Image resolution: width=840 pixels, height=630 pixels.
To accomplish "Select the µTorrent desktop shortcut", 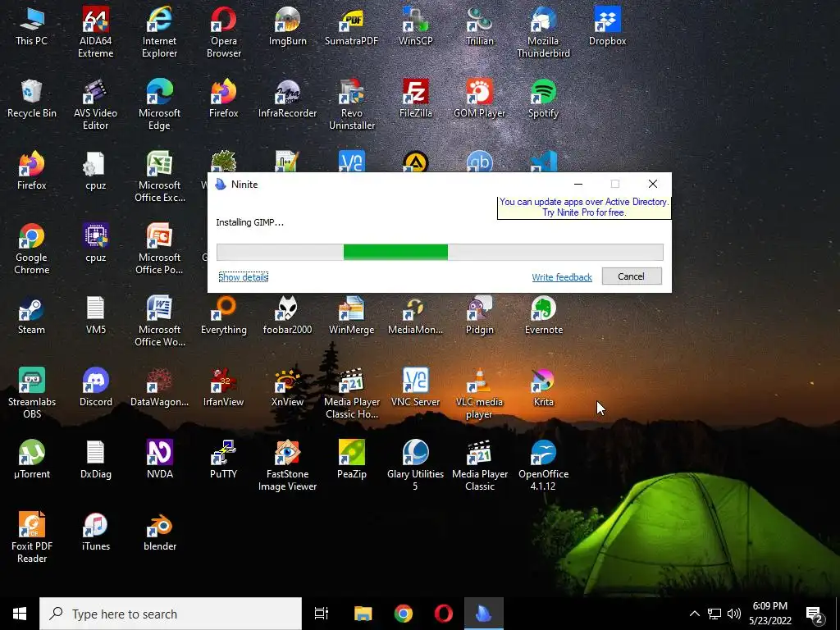I will [32, 459].
